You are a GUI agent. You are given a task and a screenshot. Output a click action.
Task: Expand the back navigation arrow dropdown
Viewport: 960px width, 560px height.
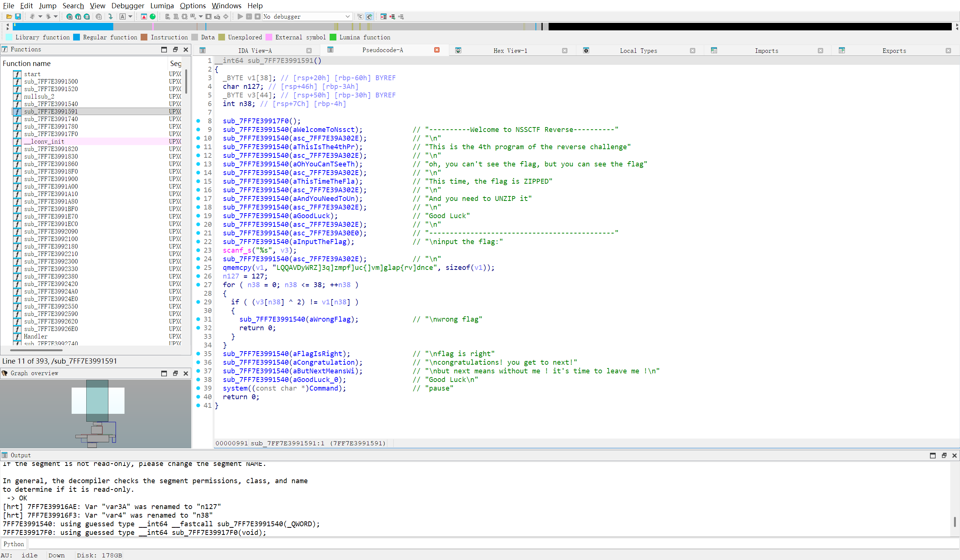tap(40, 16)
